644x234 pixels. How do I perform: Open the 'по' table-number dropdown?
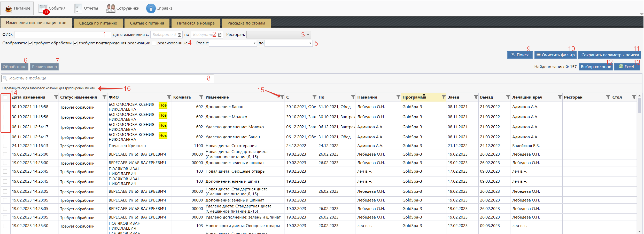pos(310,43)
